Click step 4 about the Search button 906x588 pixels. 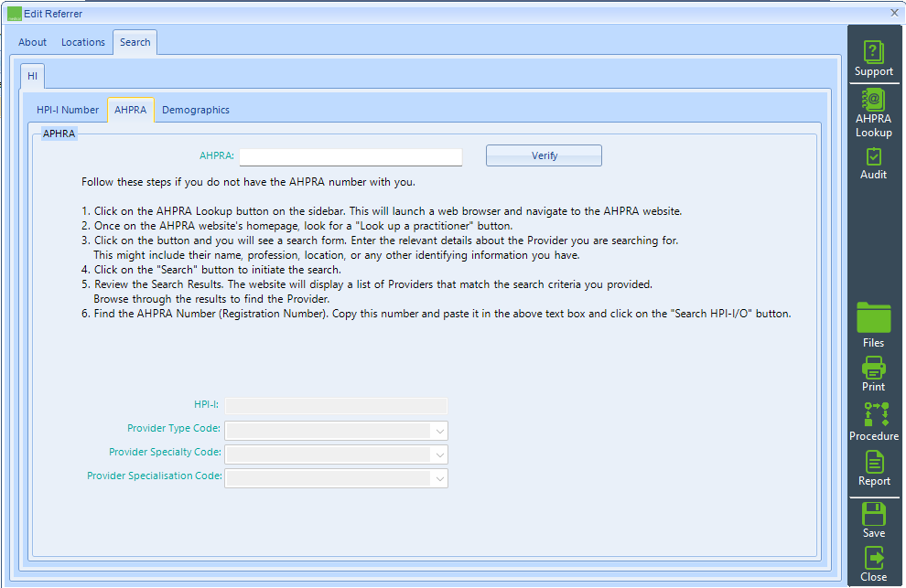(210, 270)
